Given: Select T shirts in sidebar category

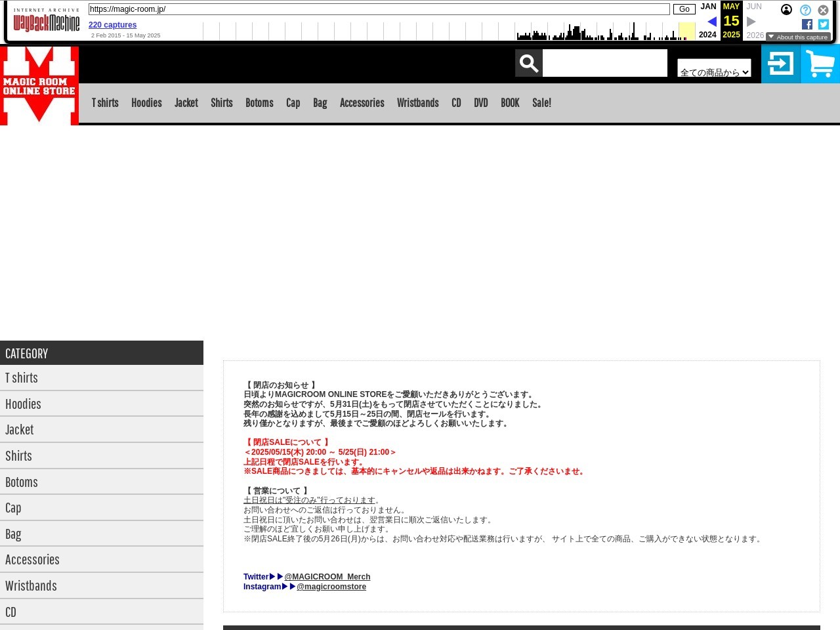Looking at the screenshot, I should click(102, 378).
